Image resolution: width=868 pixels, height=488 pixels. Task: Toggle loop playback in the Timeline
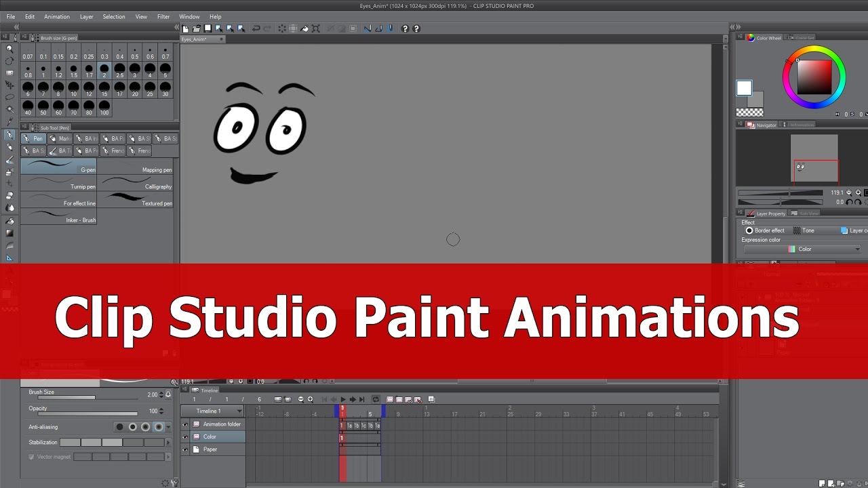point(375,399)
